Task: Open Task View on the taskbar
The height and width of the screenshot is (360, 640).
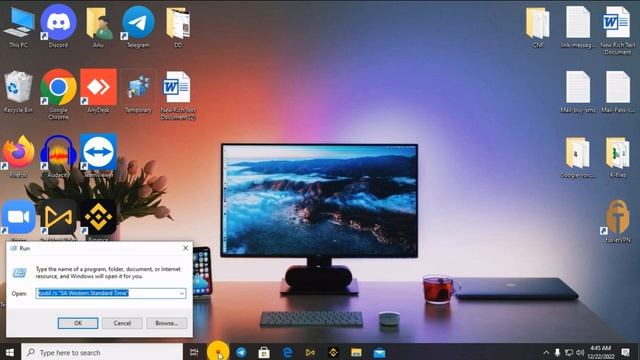Action: 194,352
